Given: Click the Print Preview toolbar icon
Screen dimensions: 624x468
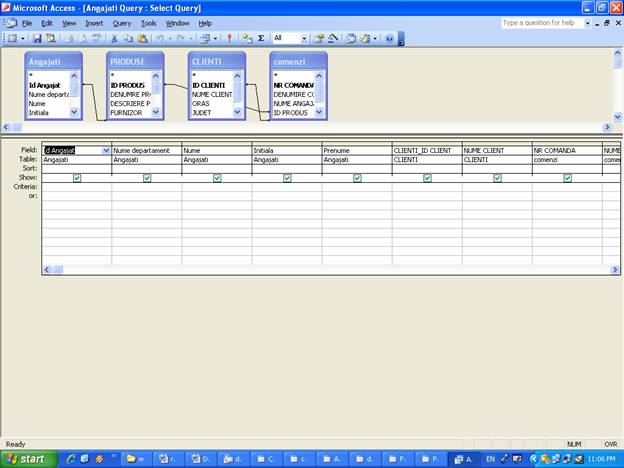Looking at the screenshot, I should pyautogui.click(x=82, y=38).
